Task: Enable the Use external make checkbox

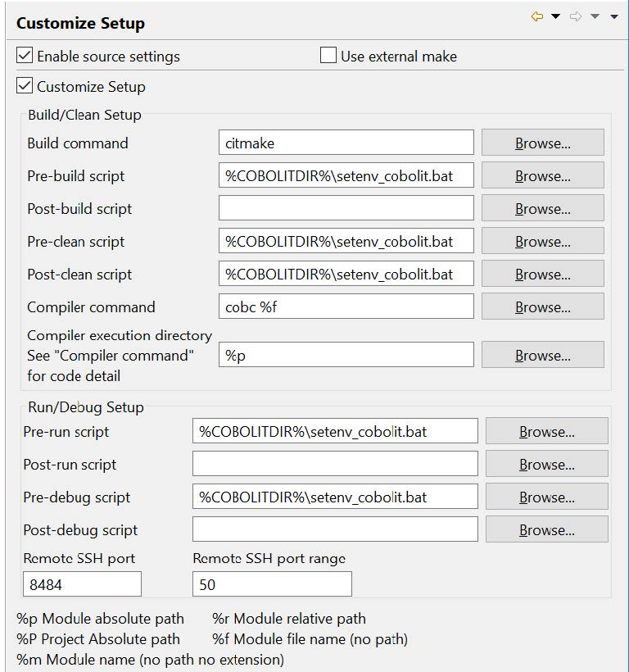Action: (x=328, y=56)
